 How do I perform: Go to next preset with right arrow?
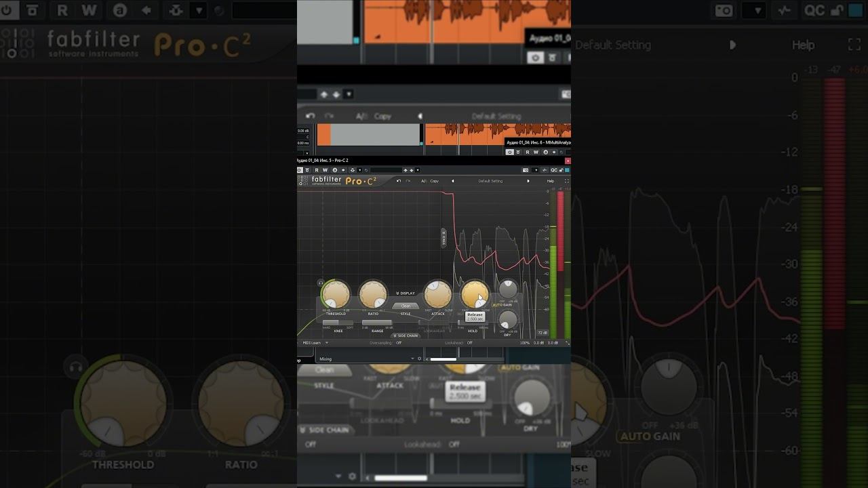[528, 181]
